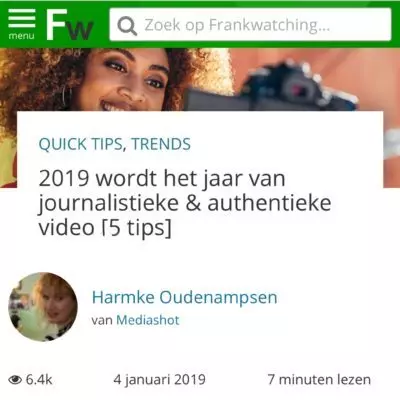Image resolution: width=400 pixels, height=400 pixels.
Task: Click the '7 minuten lezen' reading time
Action: pyautogui.click(x=319, y=380)
